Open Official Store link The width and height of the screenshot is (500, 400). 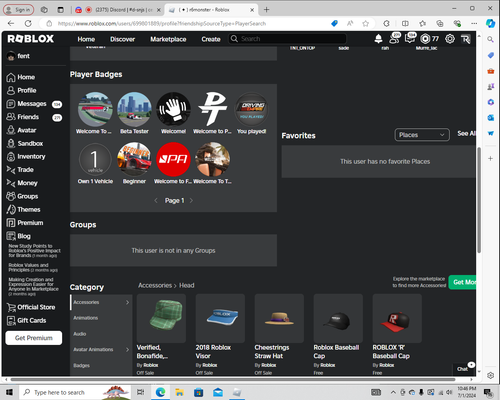tap(31, 307)
